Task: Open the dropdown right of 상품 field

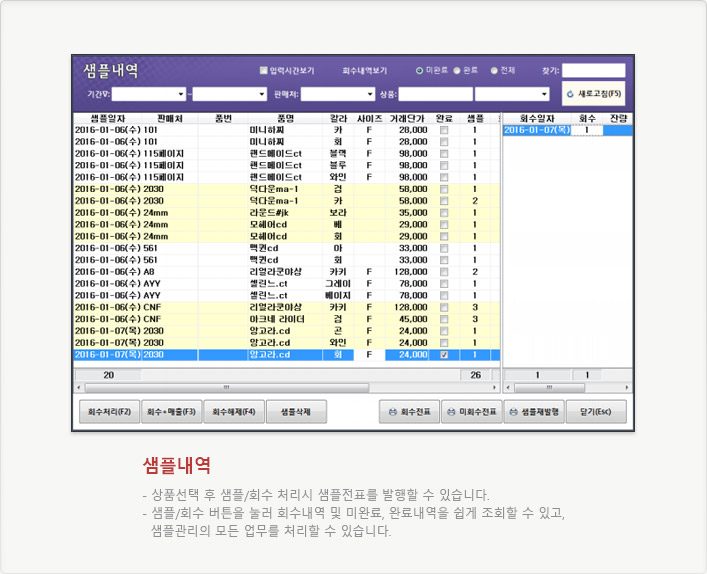Action: point(544,94)
